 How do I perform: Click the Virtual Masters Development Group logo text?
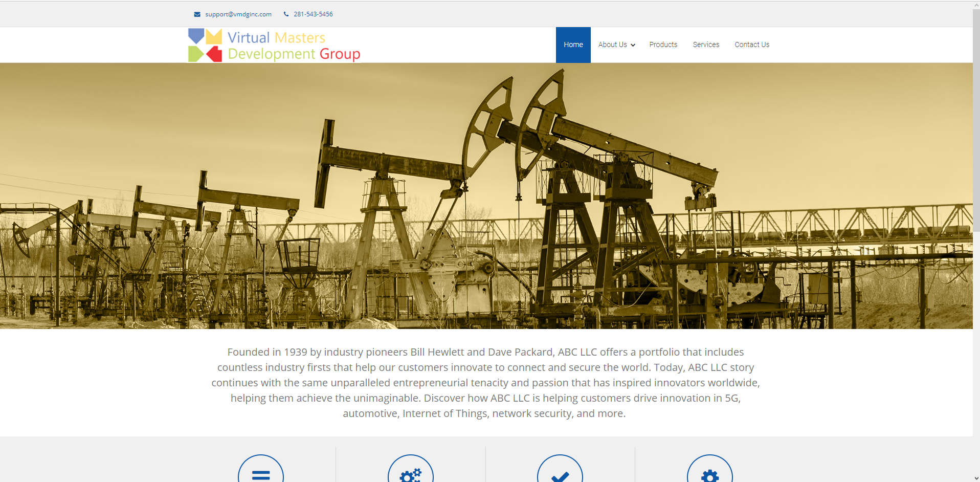(294, 46)
